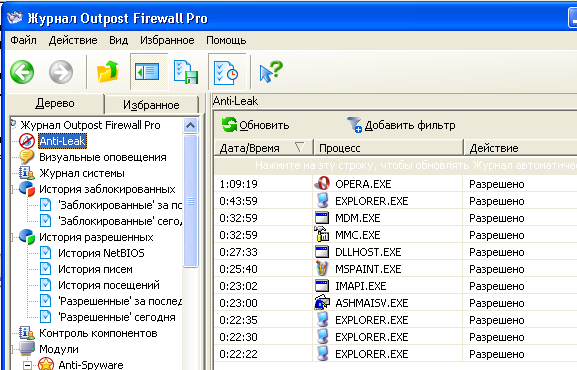Click the Opera icon in OPERA.EXE row

(x=322, y=183)
